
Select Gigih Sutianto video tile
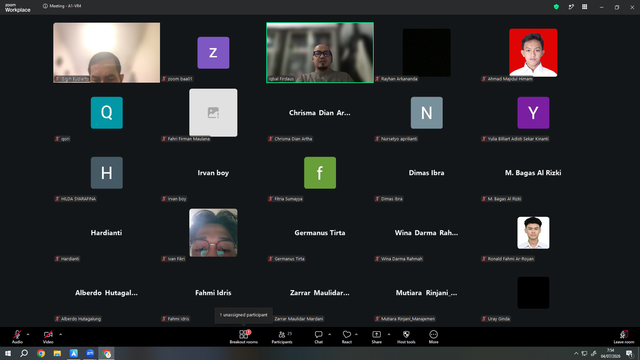tap(107, 53)
